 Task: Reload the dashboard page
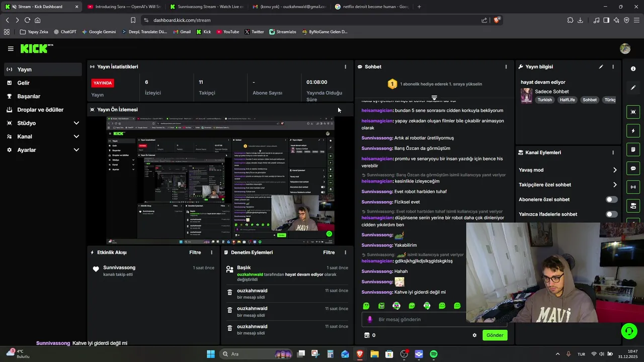coord(27,20)
